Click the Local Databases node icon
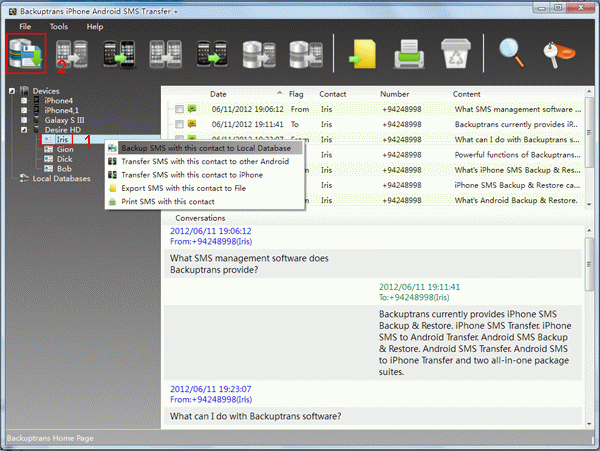The height and width of the screenshot is (451, 600). pos(24,178)
